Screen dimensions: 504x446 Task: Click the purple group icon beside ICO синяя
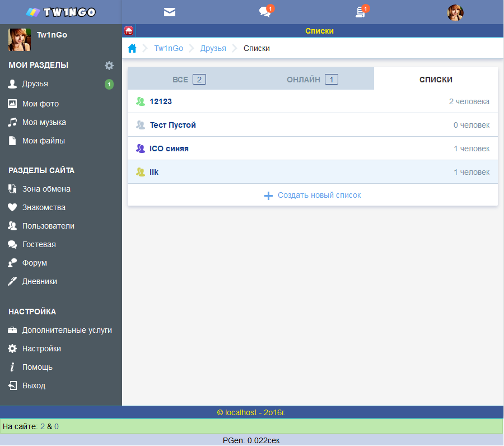pyautogui.click(x=141, y=148)
